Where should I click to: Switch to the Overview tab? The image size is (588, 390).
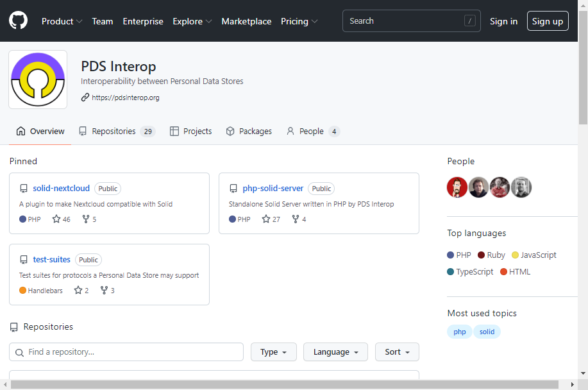click(40, 131)
